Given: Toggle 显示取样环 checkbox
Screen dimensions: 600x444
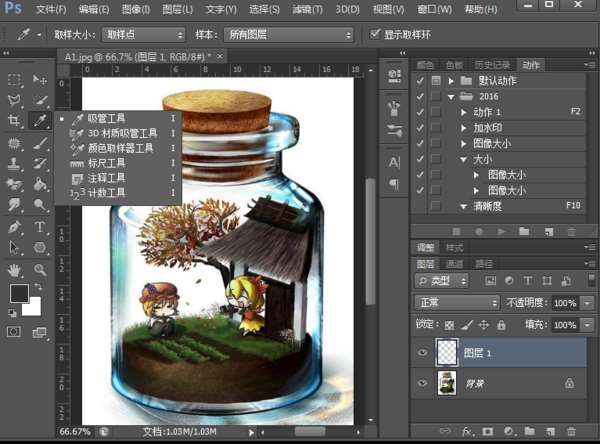Looking at the screenshot, I should pyautogui.click(x=375, y=34).
